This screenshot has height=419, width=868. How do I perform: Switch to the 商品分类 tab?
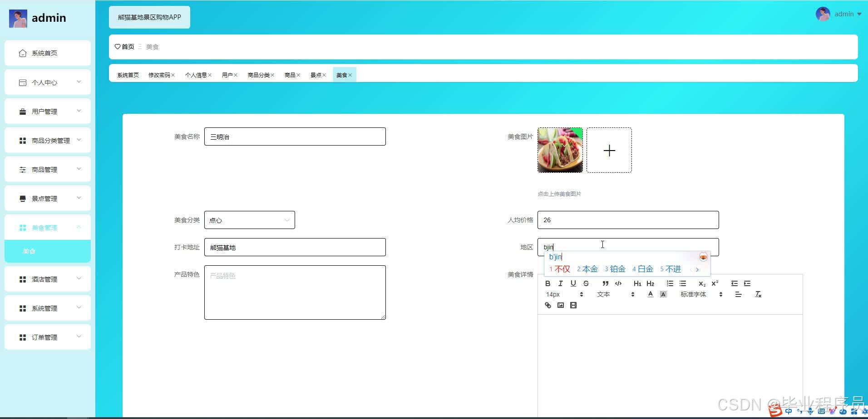pos(258,75)
